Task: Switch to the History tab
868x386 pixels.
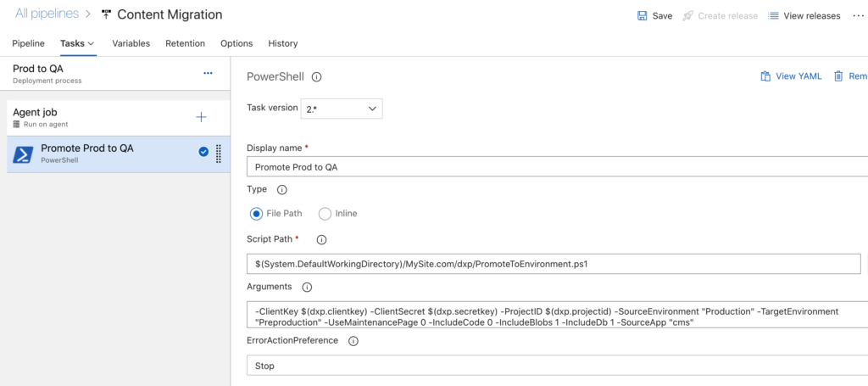Action: click(x=283, y=43)
